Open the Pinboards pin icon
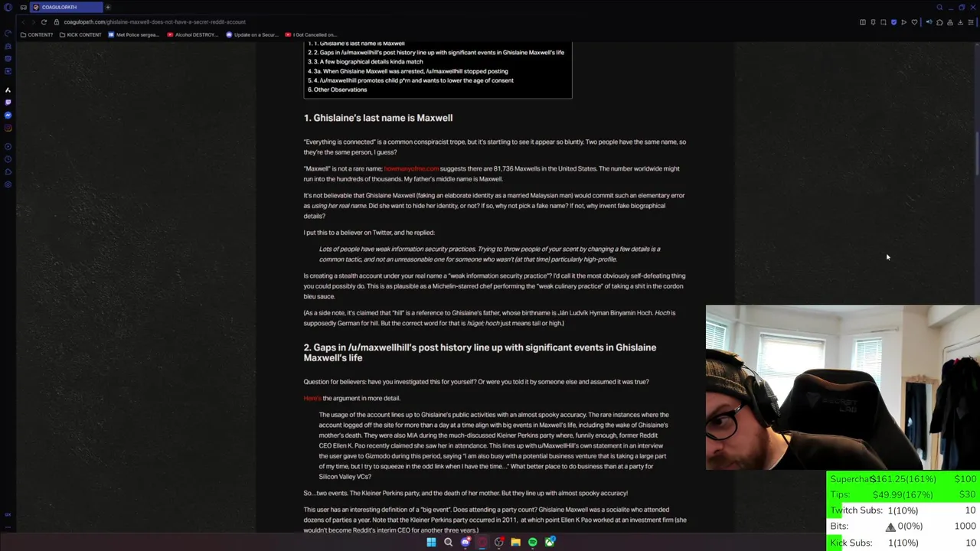This screenshot has height=551, width=980. [873, 22]
